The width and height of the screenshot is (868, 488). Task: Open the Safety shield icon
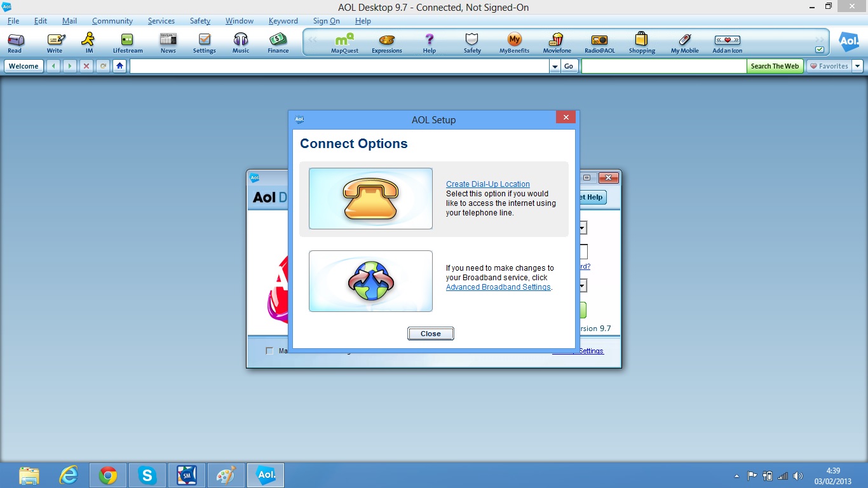(472, 43)
